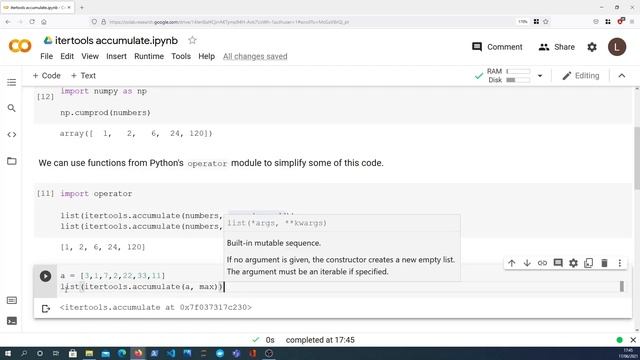Add a new Text cell

click(x=83, y=76)
